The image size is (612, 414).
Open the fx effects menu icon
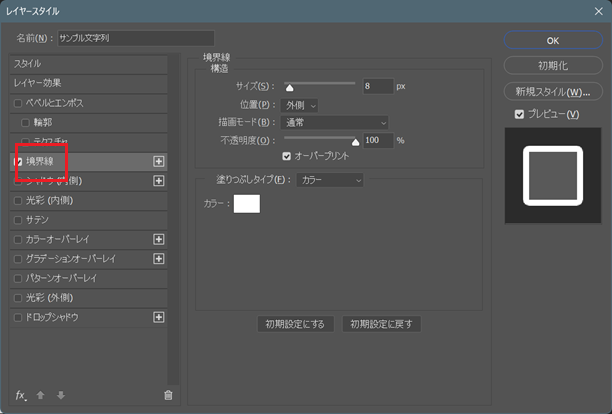click(20, 395)
